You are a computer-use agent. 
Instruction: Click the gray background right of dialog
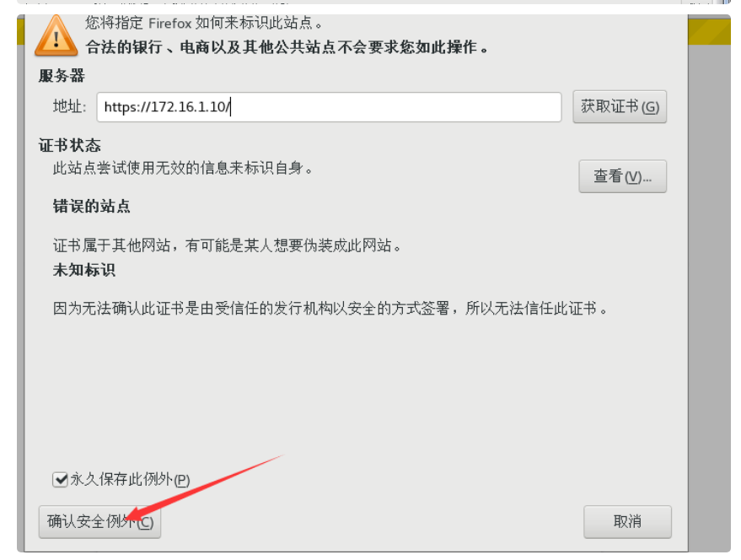coord(709,298)
